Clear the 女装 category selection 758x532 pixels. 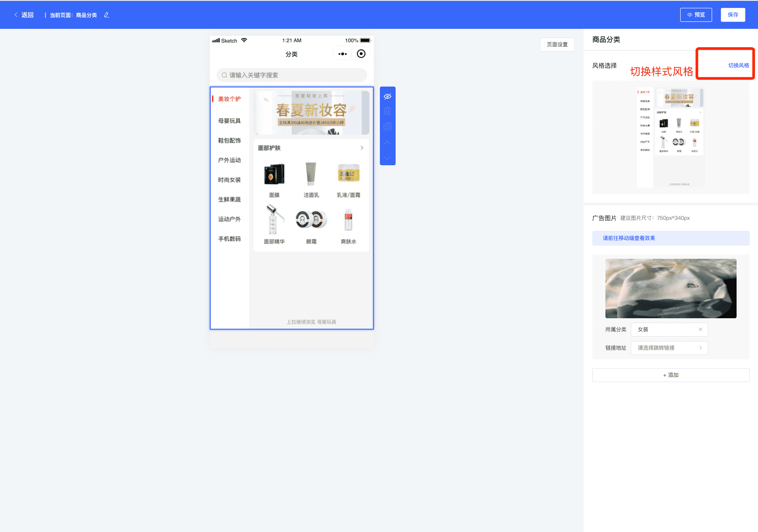coord(700,330)
